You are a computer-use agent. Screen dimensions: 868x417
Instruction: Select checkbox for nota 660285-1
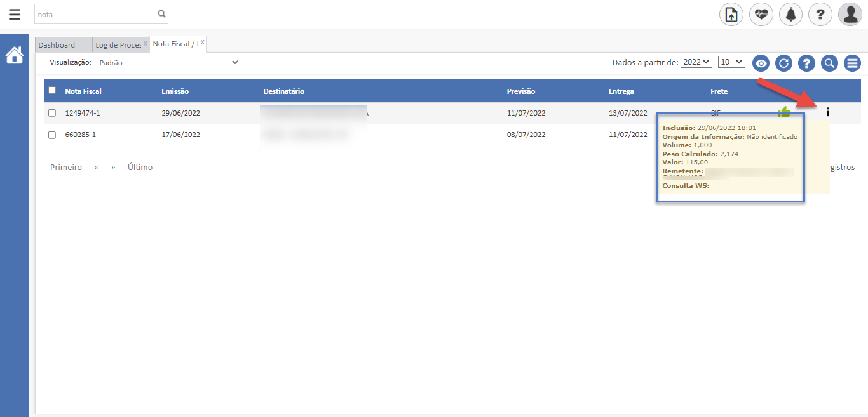(52, 135)
